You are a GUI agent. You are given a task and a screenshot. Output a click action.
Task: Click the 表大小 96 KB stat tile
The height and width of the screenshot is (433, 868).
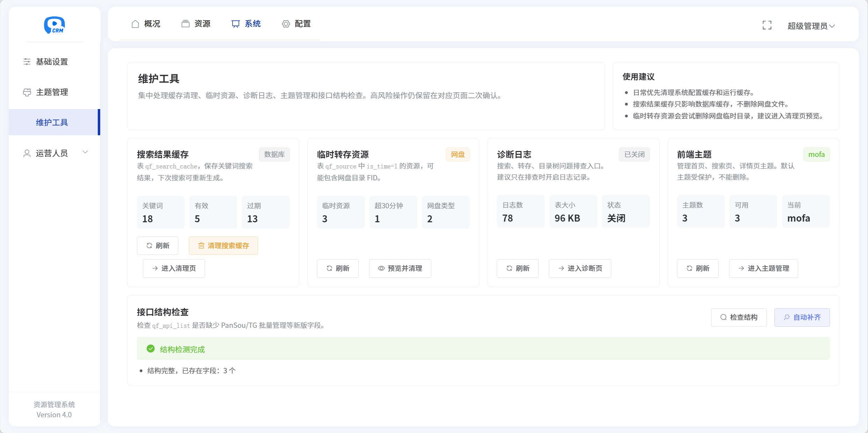click(573, 211)
